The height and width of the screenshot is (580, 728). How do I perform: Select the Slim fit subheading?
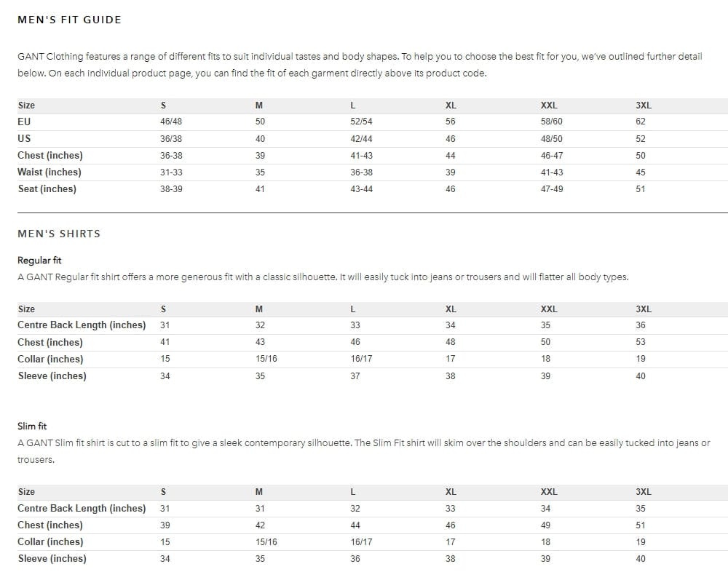point(32,426)
